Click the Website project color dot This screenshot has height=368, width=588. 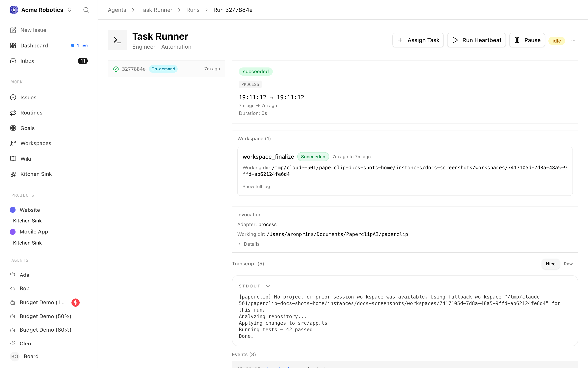13,210
